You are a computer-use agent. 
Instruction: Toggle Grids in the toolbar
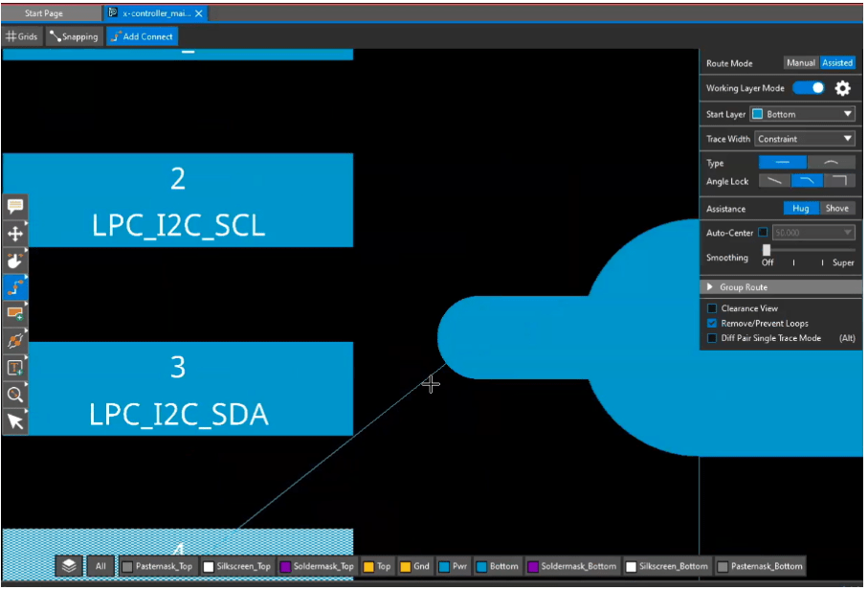(22, 36)
